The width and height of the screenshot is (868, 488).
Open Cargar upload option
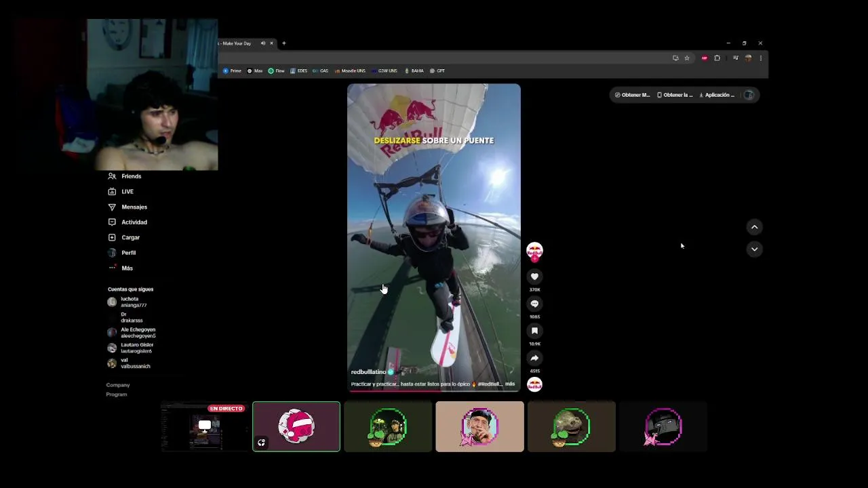click(x=124, y=237)
